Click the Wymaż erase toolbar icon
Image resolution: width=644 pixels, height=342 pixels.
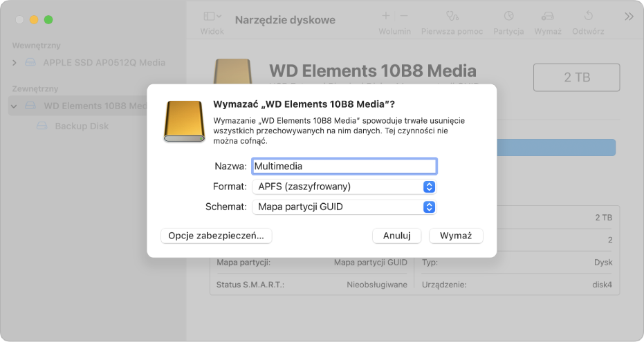(547, 16)
